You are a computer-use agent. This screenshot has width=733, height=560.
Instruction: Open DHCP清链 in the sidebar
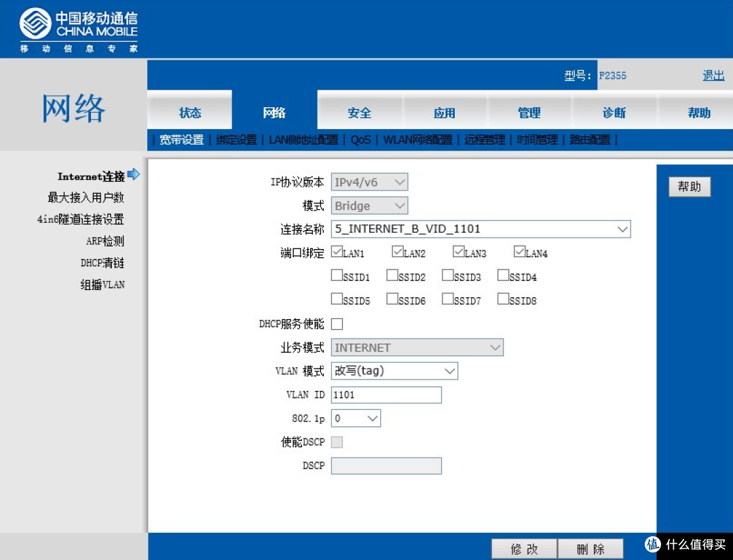click(x=102, y=263)
